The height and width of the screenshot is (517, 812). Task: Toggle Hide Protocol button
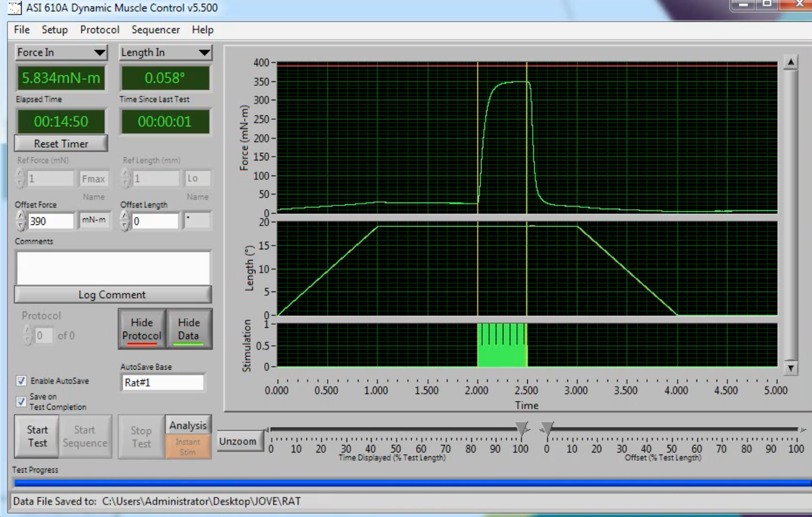pyautogui.click(x=142, y=329)
